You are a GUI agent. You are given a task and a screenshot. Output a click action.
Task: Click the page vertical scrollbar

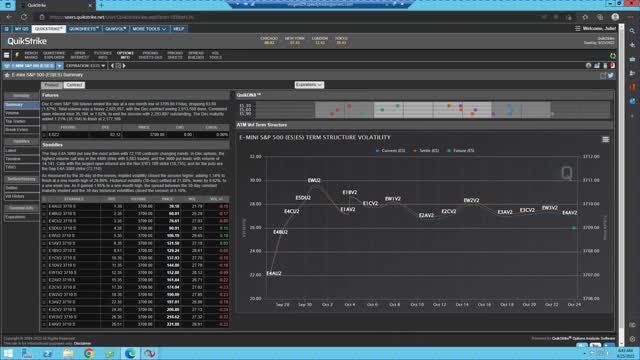621,184
